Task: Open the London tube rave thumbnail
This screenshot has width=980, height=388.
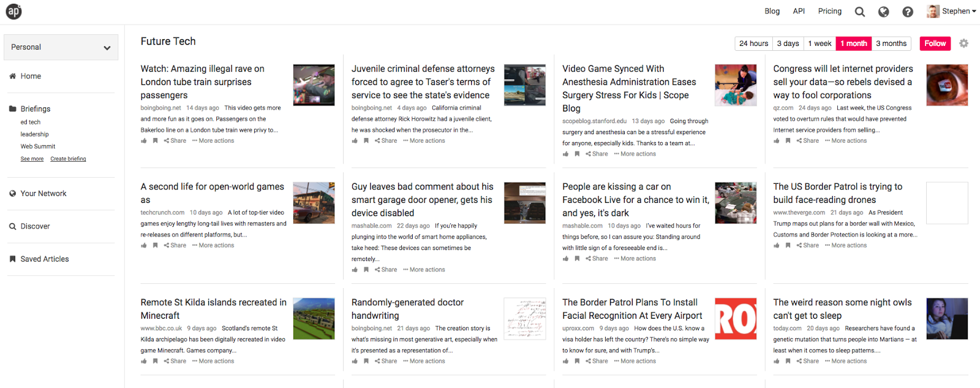Action: [x=314, y=85]
